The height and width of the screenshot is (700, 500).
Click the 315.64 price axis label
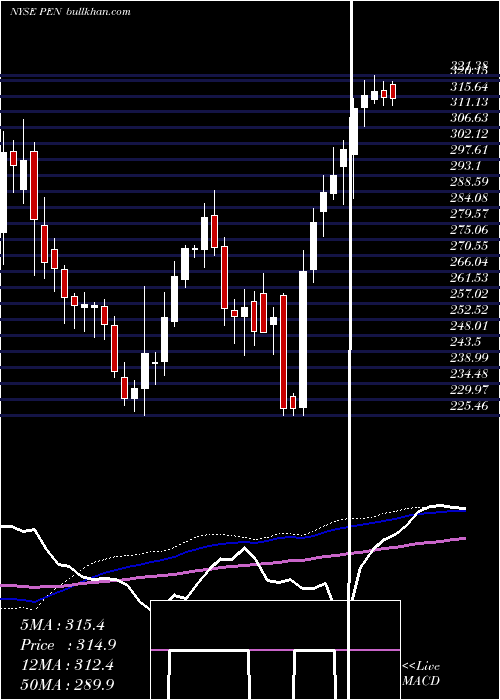(x=469, y=87)
